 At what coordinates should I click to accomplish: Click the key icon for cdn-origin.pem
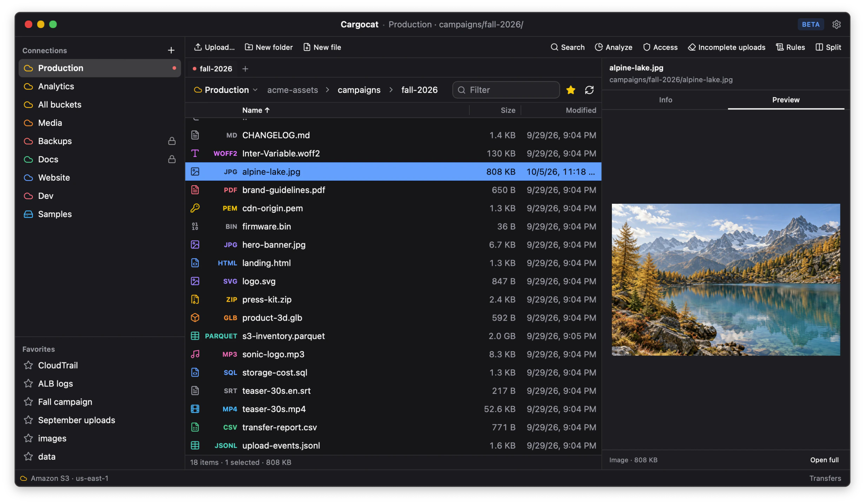pos(195,208)
